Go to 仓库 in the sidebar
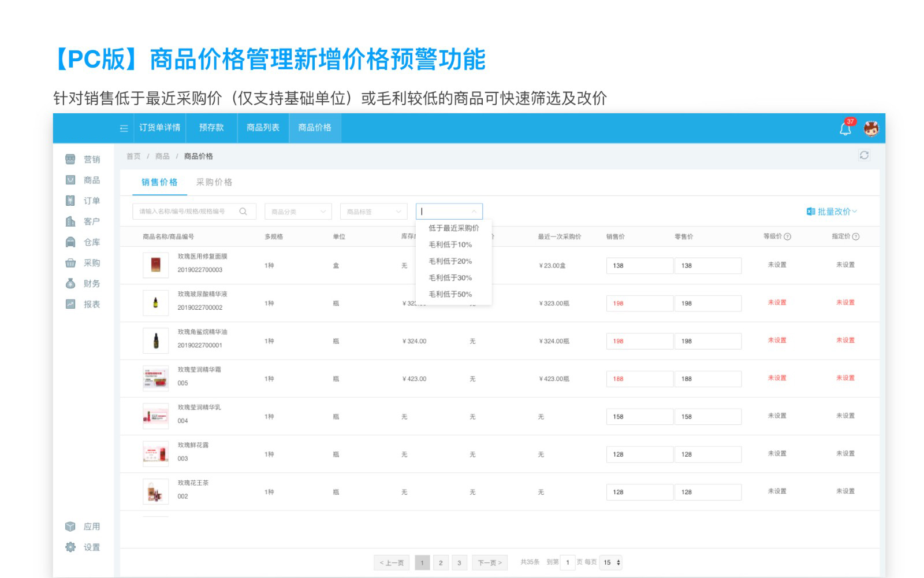The height and width of the screenshot is (578, 924). (83, 242)
